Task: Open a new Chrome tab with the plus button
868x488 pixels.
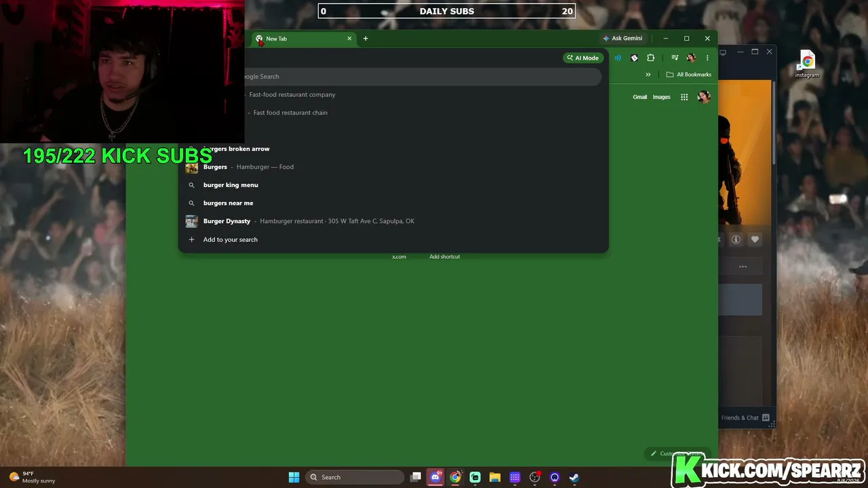Action: point(366,39)
